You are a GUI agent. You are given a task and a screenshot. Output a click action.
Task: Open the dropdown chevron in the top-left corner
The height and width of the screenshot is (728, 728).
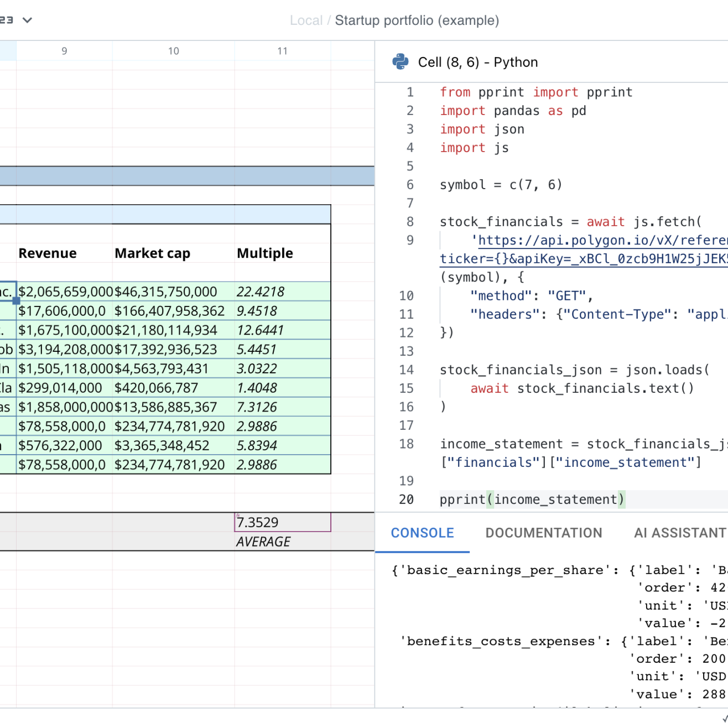point(27,20)
